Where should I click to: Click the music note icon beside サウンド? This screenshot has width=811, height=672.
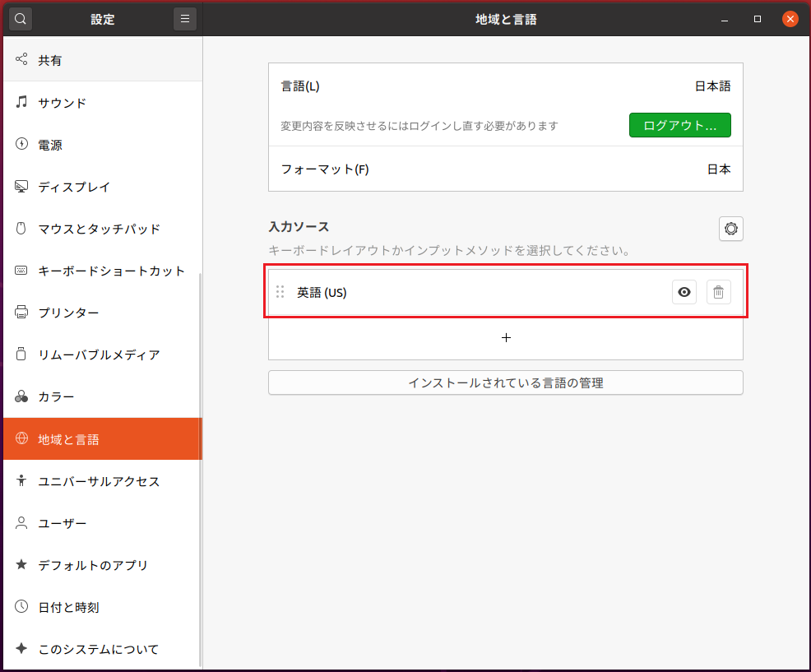click(21, 102)
